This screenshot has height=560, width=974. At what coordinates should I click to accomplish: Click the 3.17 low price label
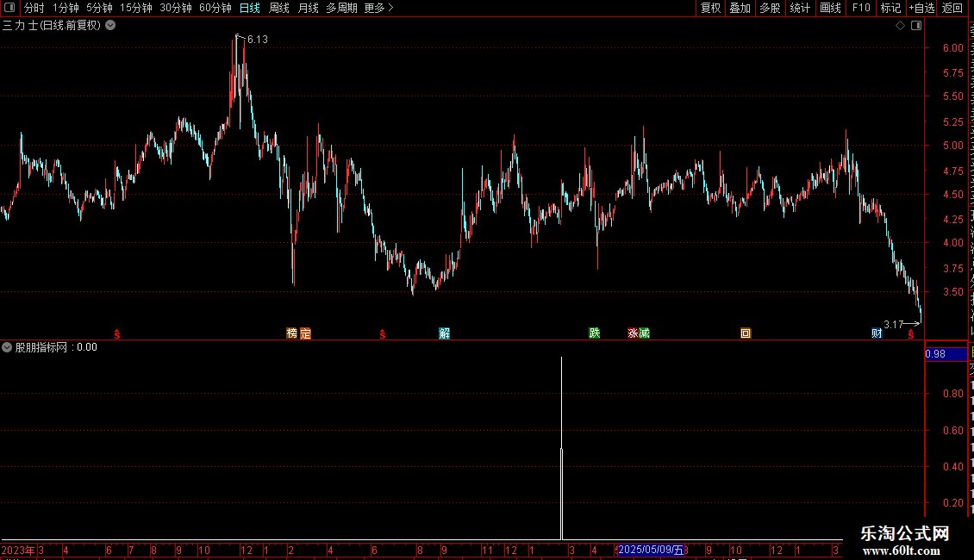(x=893, y=325)
